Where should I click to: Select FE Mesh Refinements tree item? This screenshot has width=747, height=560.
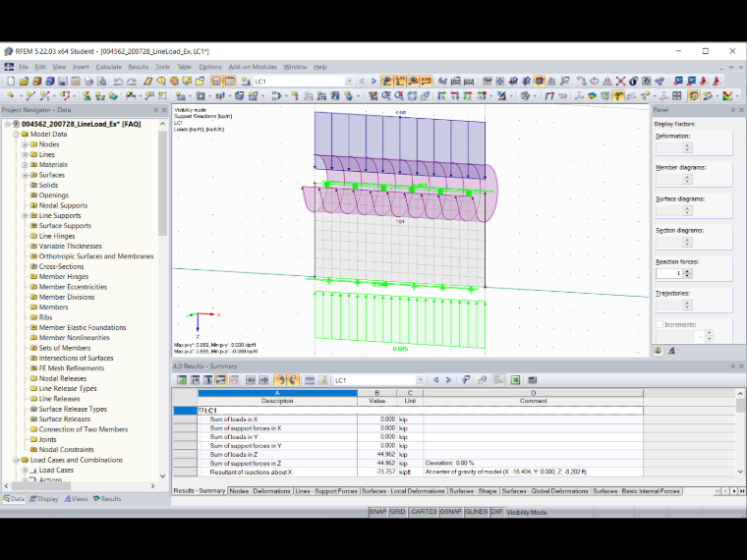[72, 368]
